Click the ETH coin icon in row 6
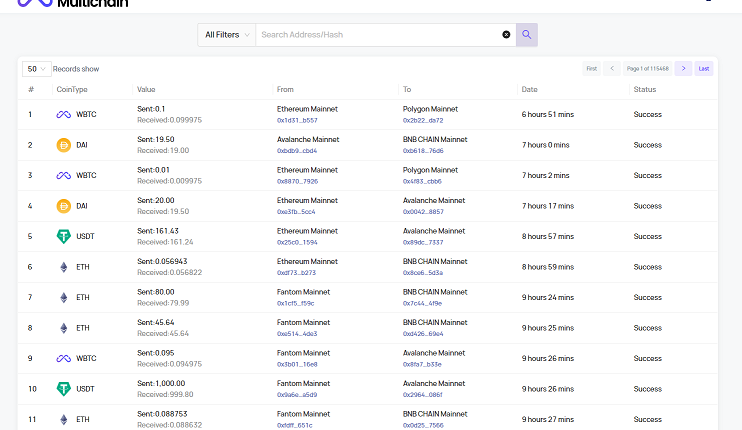This screenshot has width=742, height=430. tap(63, 267)
